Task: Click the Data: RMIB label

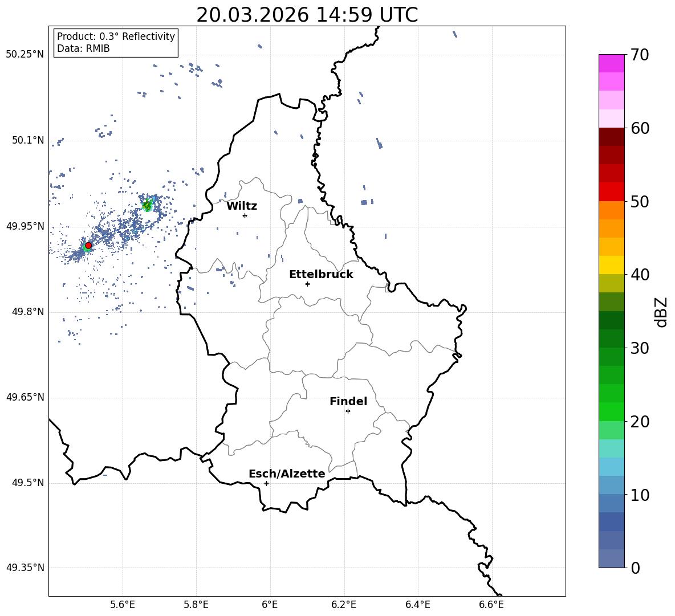Action: [x=83, y=48]
